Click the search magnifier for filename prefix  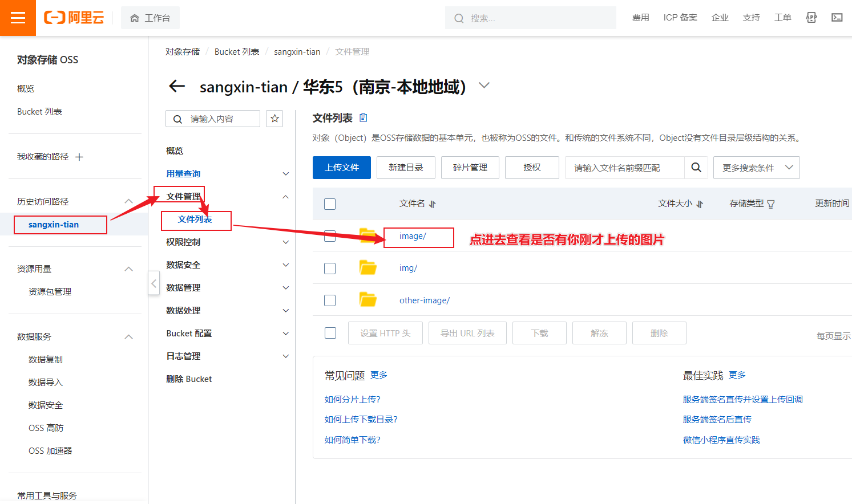tap(696, 167)
